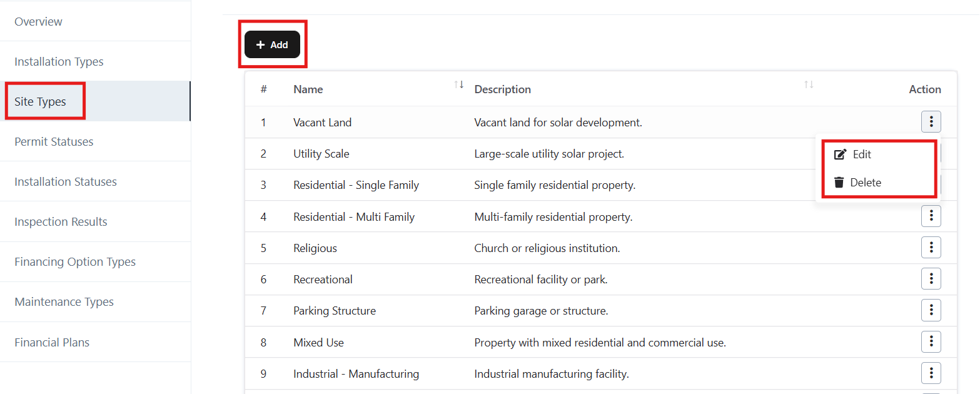Viewport: 980px width, 394px height.
Task: Open three-dot menu for Religious row
Action: (931, 248)
